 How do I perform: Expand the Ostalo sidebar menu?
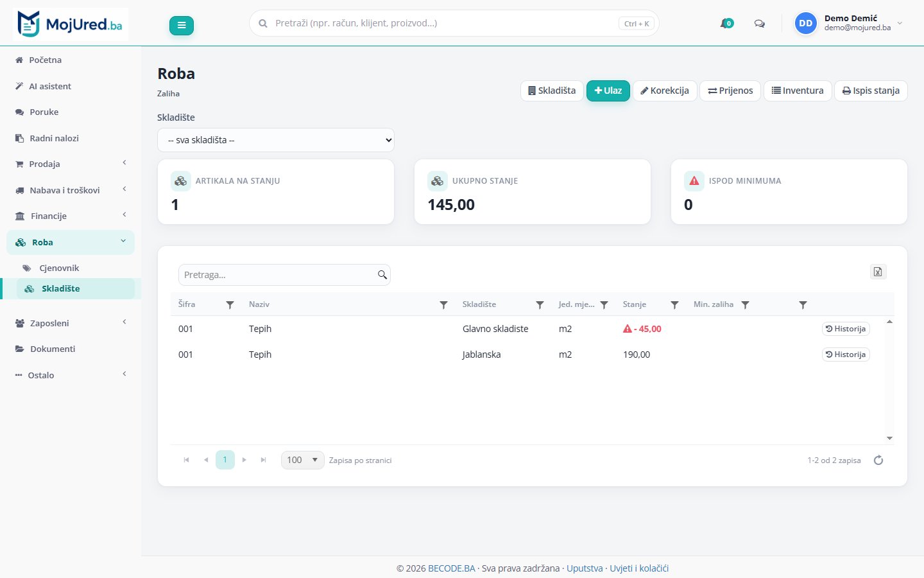coord(71,375)
